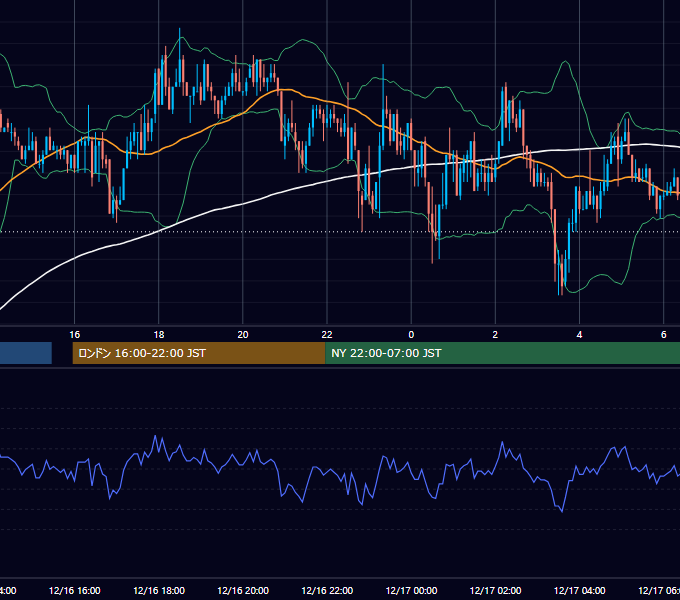Select the 2 hour label on price chart axis
This screenshot has height=600, width=680.
pos(495,334)
